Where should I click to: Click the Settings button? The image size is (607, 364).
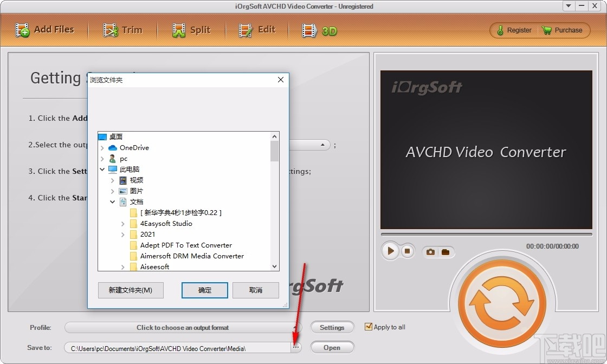point(332,327)
